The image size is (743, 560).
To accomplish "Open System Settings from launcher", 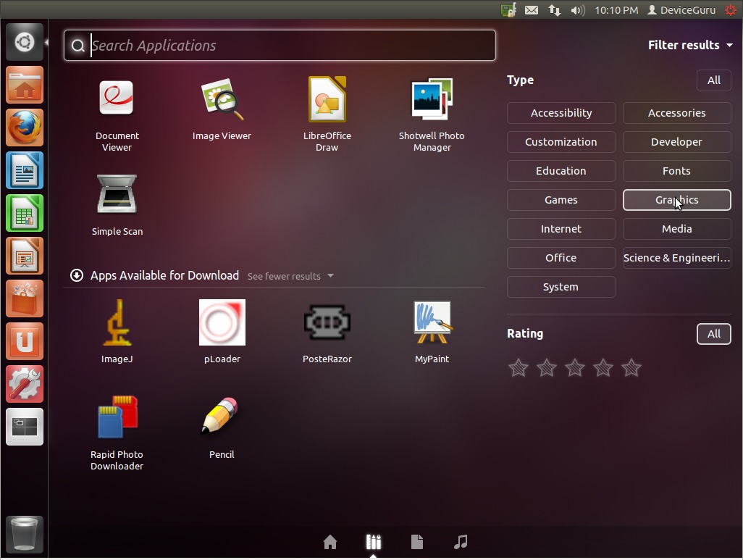I will click(25, 384).
